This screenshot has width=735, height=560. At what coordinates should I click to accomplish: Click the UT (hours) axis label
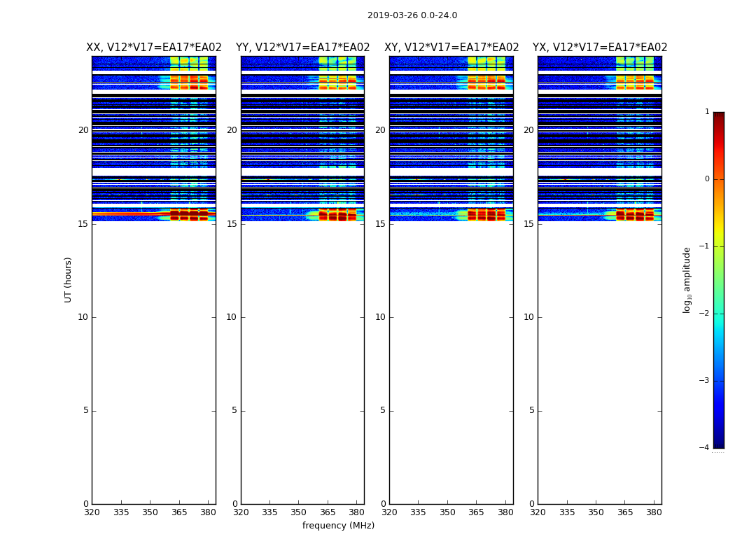pos(68,280)
